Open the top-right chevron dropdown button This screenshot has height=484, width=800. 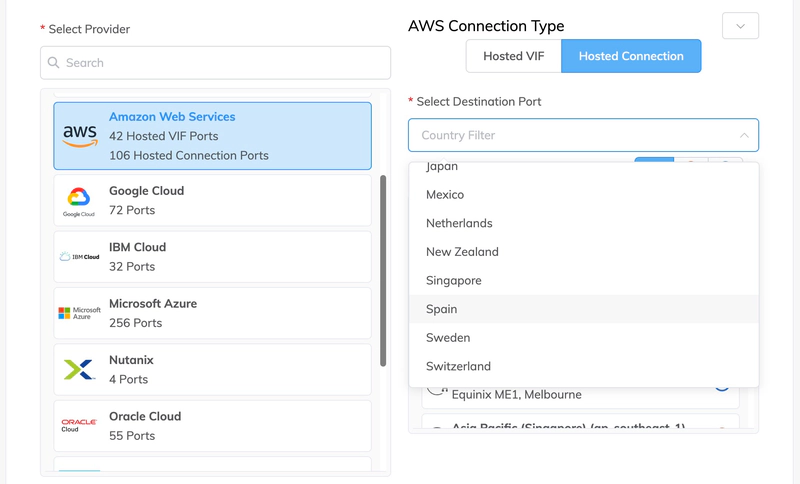pyautogui.click(x=740, y=26)
